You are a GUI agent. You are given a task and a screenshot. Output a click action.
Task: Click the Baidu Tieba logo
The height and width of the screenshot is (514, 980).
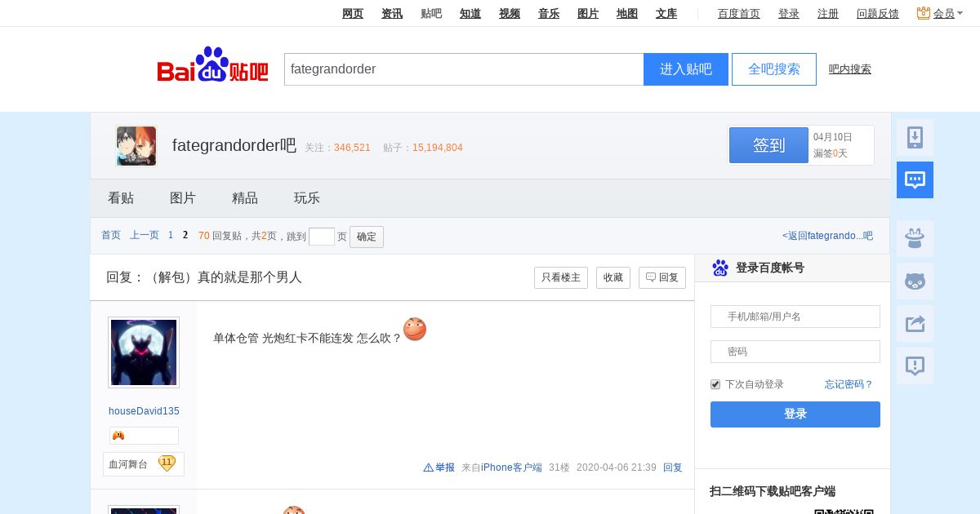click(212, 65)
